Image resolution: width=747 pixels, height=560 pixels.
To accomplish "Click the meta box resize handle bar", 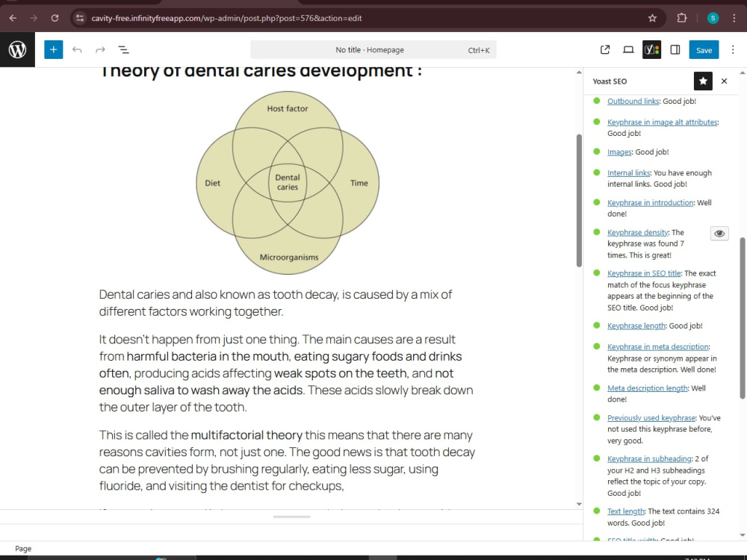I will 291,517.
